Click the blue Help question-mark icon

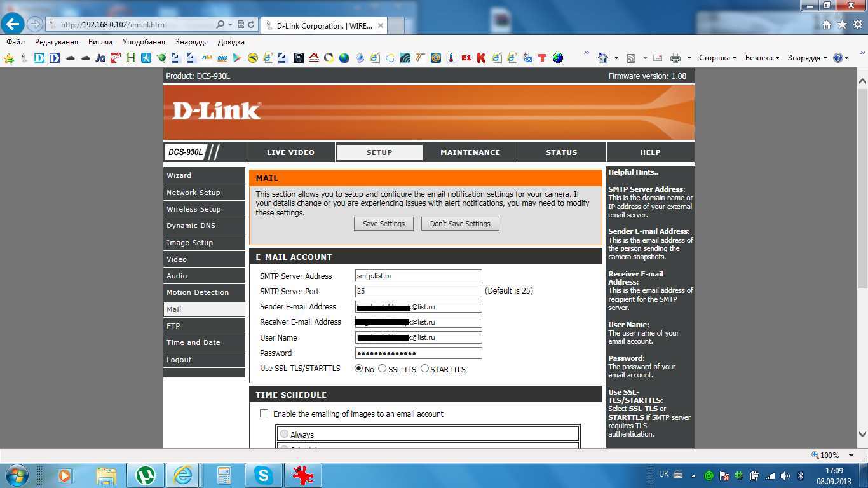click(x=837, y=58)
